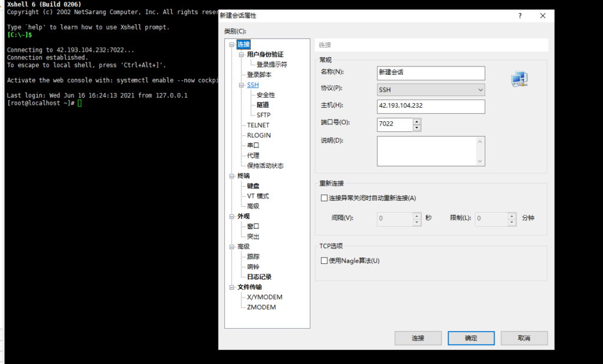The height and width of the screenshot is (364, 603).
Task: Open the 协议 SSH dropdown
Action: tap(430, 90)
